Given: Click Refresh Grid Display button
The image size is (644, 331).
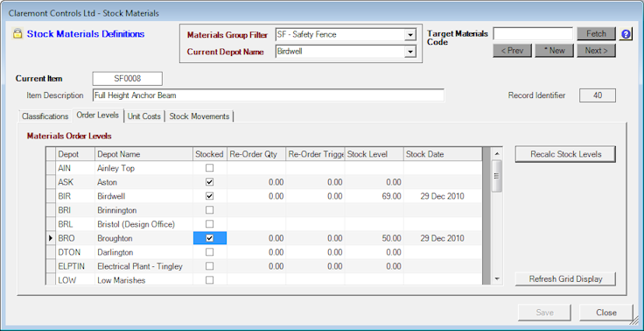Looking at the screenshot, I should (565, 278).
